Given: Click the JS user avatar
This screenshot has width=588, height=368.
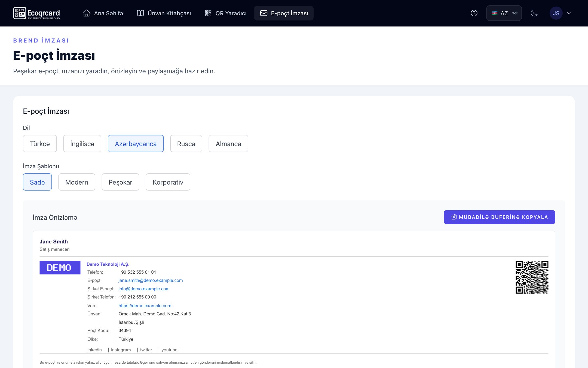Looking at the screenshot, I should (556, 13).
